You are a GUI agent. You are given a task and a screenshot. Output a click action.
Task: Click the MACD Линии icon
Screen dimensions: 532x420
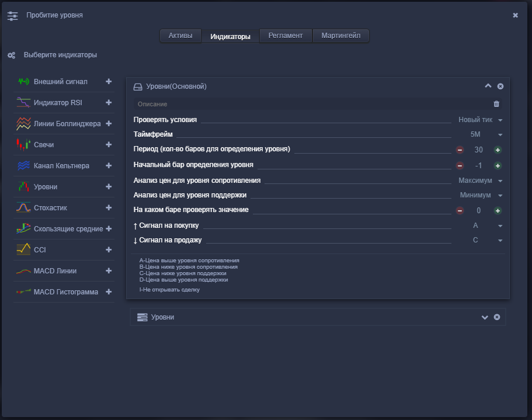23,271
